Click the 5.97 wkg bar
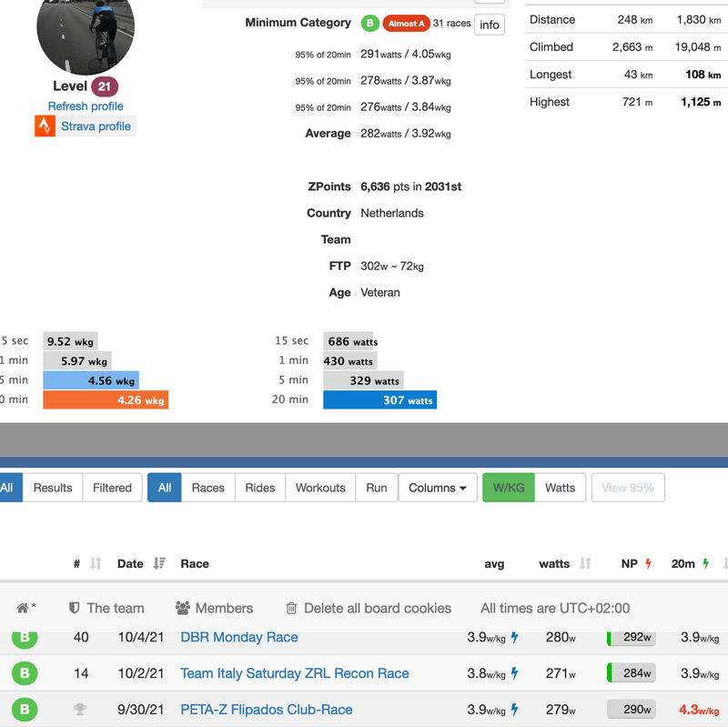 pyautogui.click(x=77, y=360)
